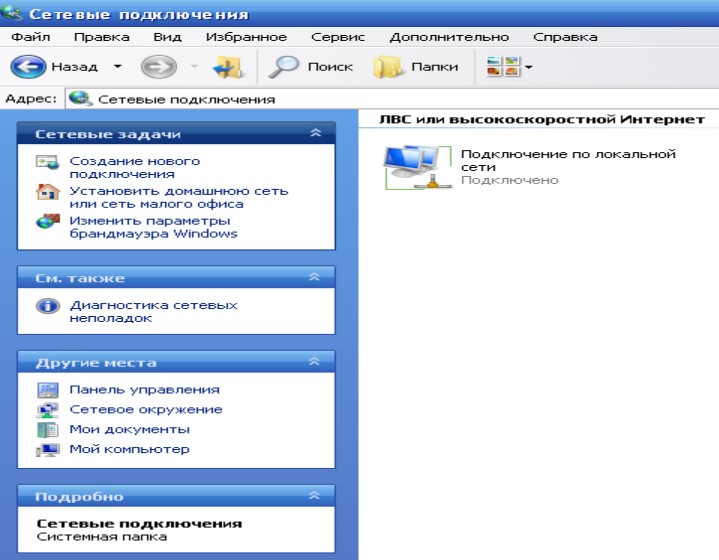
Task: Click the Назад button label
Action: 74,67
